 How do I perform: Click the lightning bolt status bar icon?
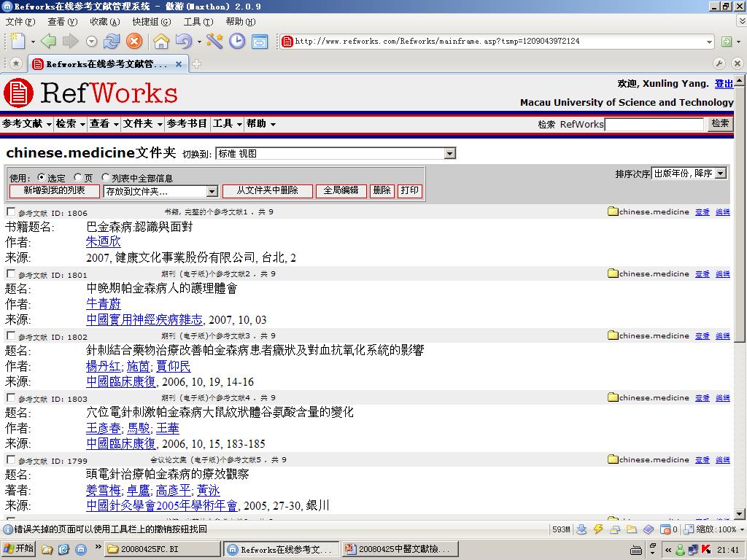click(x=598, y=529)
